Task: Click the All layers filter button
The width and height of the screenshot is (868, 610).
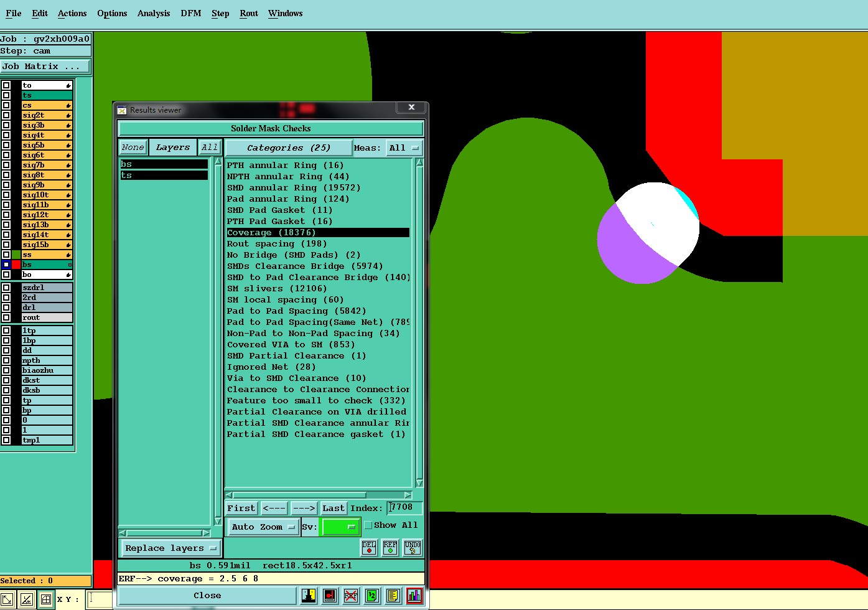Action: [210, 148]
